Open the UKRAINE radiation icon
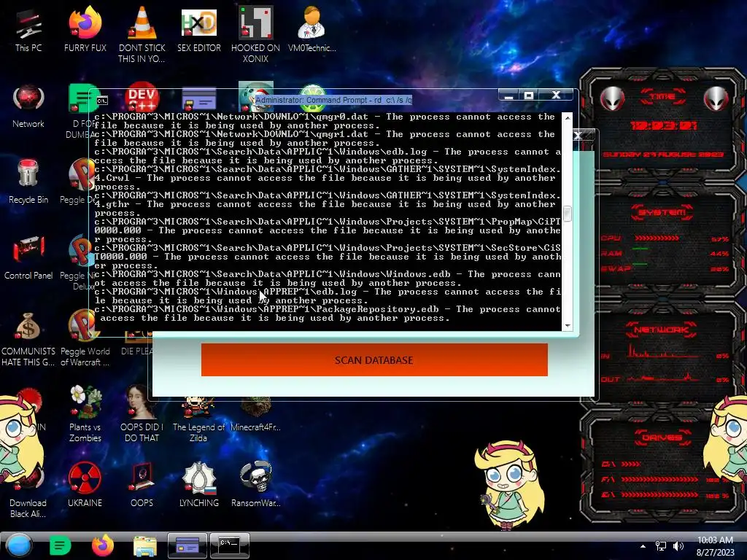747x560 pixels. [85, 485]
